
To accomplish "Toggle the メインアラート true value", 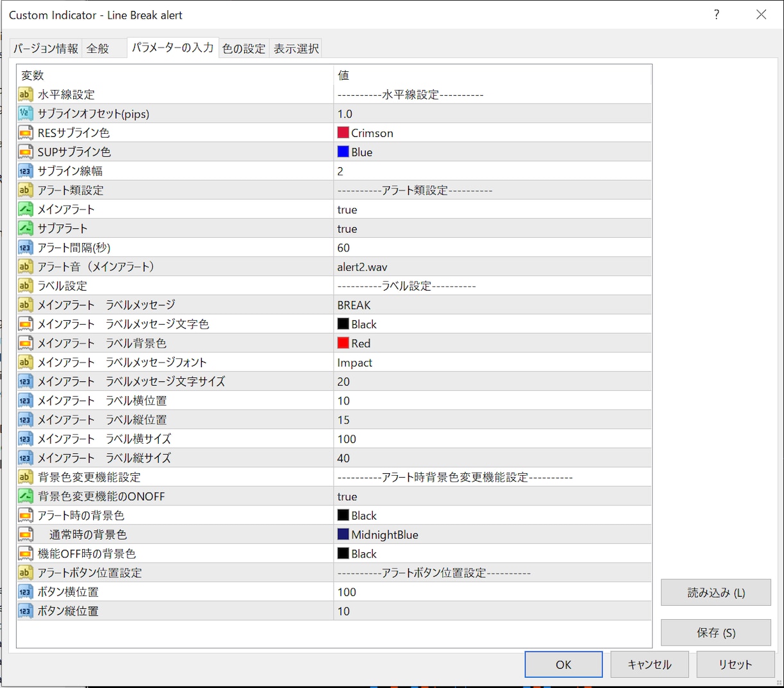I will coord(493,210).
